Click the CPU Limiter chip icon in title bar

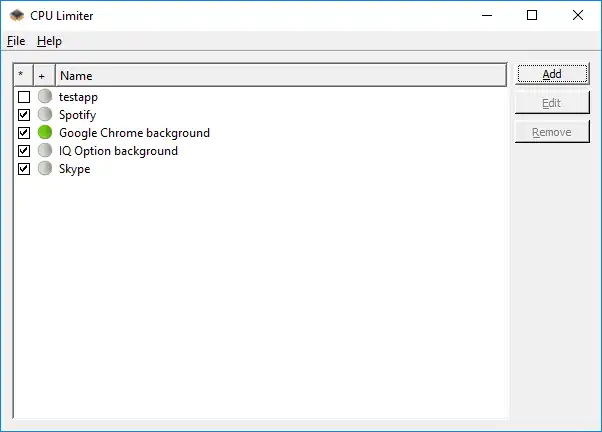[17, 15]
